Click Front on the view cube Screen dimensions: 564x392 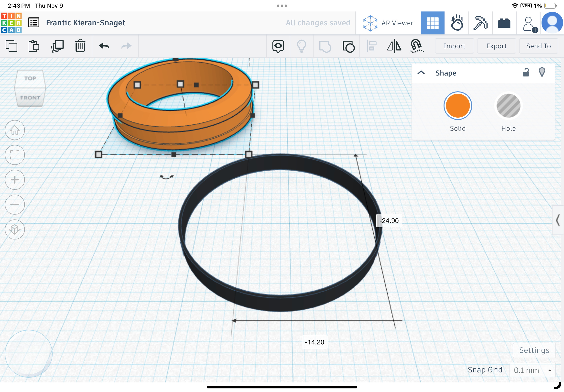[x=30, y=98]
